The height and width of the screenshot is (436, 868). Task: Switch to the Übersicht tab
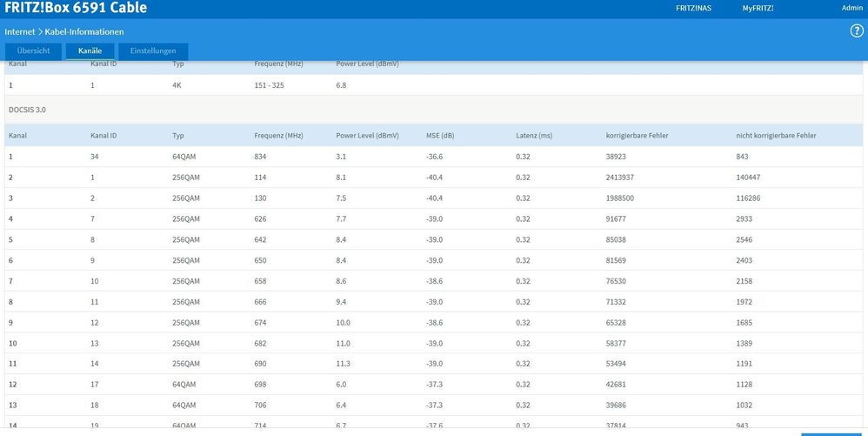(x=33, y=51)
